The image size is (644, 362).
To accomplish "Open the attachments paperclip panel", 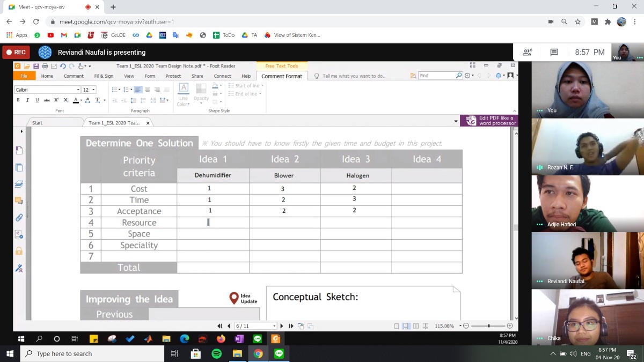I will [x=19, y=217].
